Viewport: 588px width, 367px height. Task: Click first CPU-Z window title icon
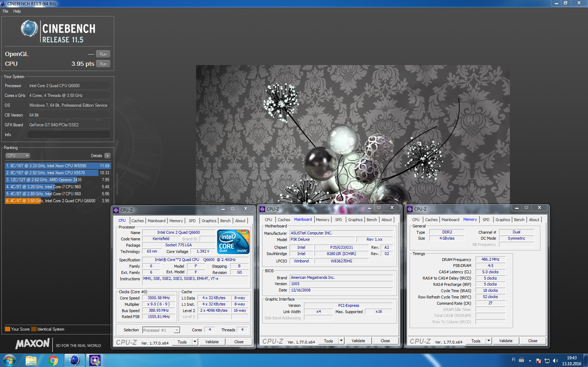tap(116, 210)
